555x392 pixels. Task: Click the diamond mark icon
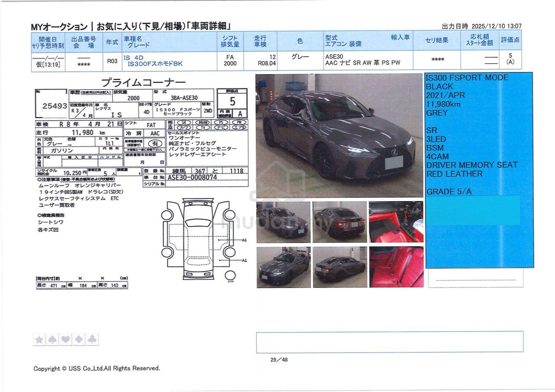[x=79, y=340]
